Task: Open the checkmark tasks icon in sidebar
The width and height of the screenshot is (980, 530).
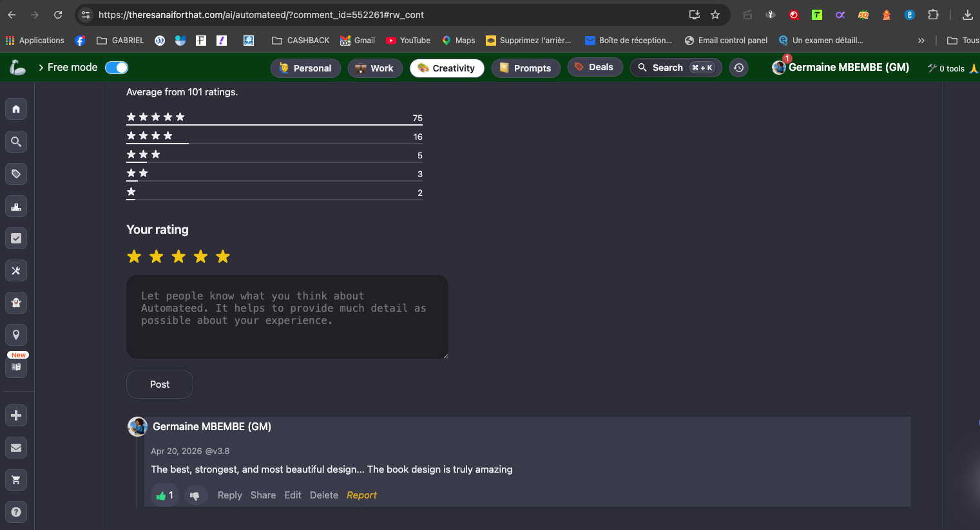Action: click(x=16, y=238)
